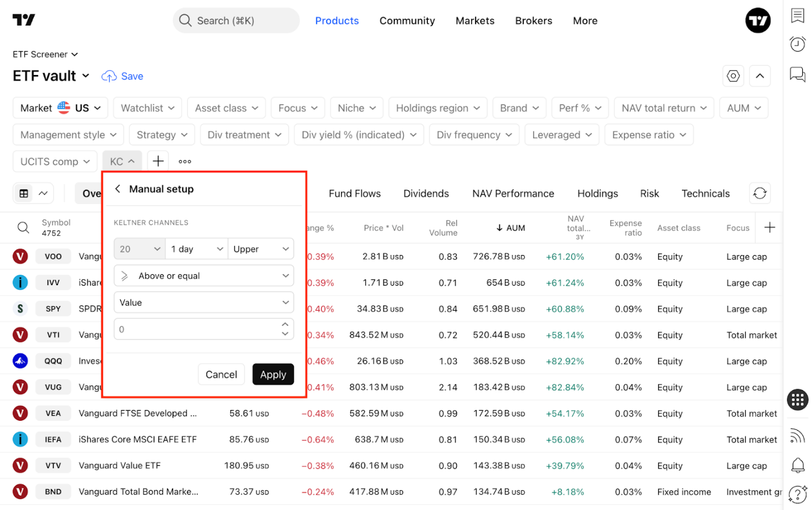Click the TradingView logo

click(24, 20)
